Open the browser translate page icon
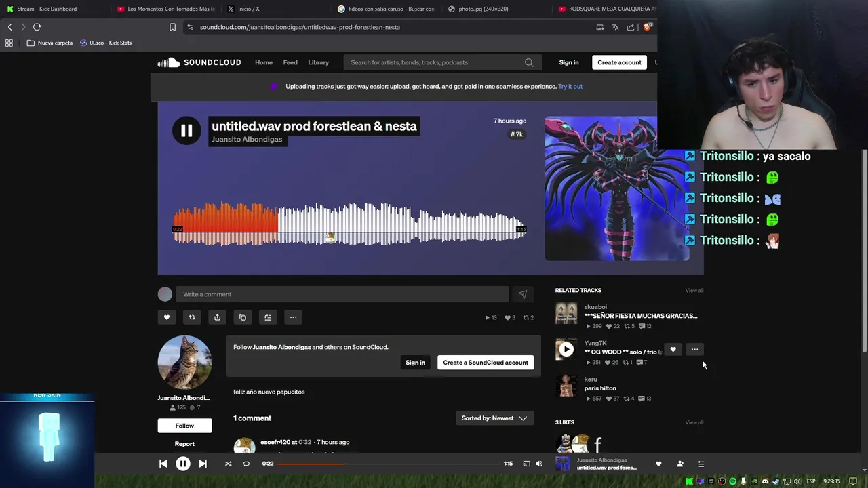 click(615, 27)
